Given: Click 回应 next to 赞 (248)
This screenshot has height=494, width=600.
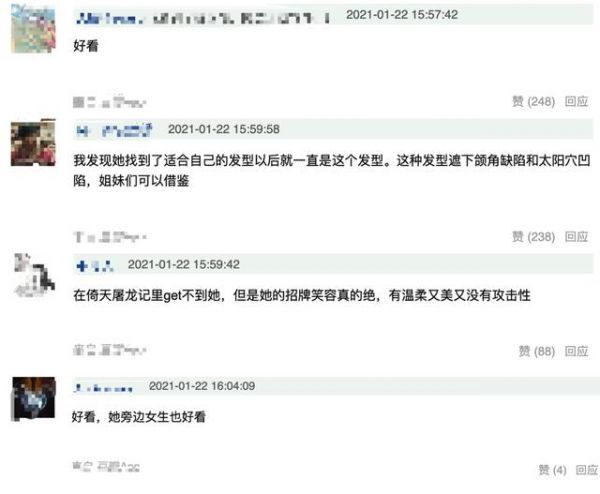Looking at the screenshot, I should [x=576, y=101].
